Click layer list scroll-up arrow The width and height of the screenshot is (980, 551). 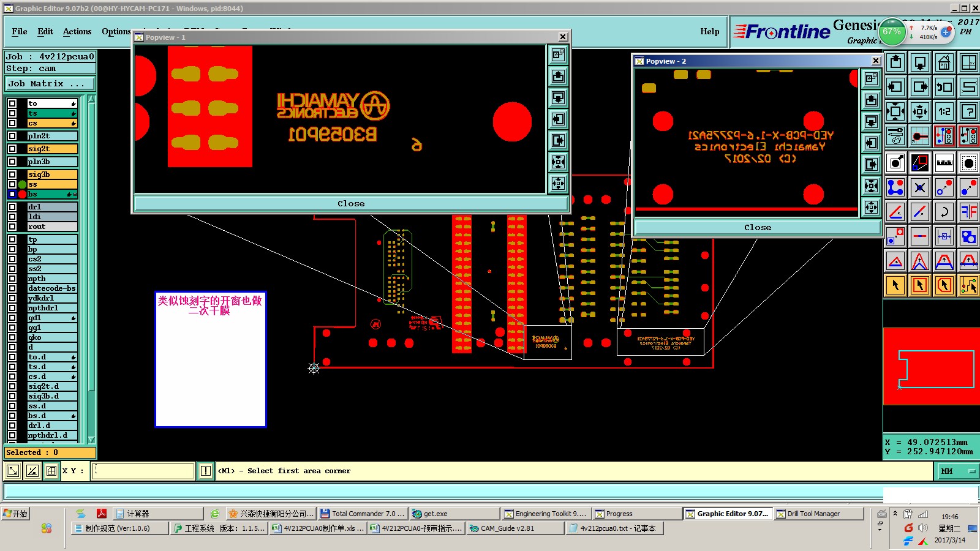(x=91, y=99)
